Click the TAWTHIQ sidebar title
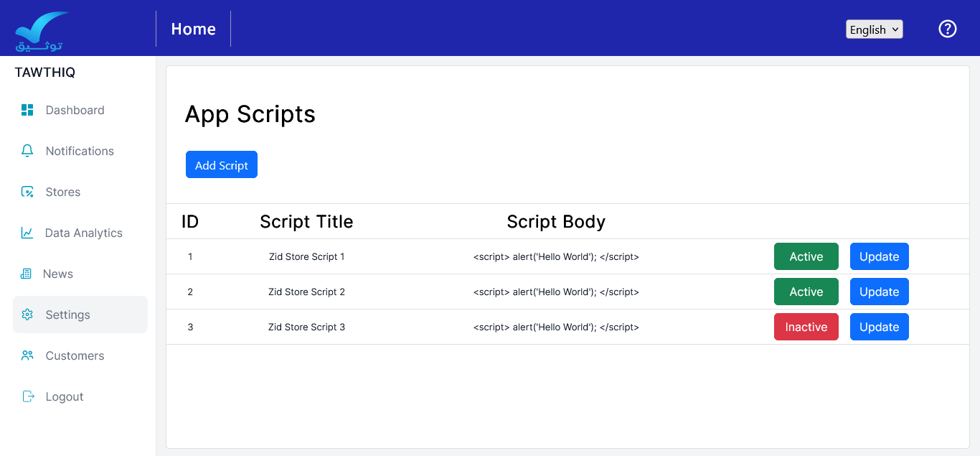This screenshot has width=980, height=456. click(x=45, y=73)
